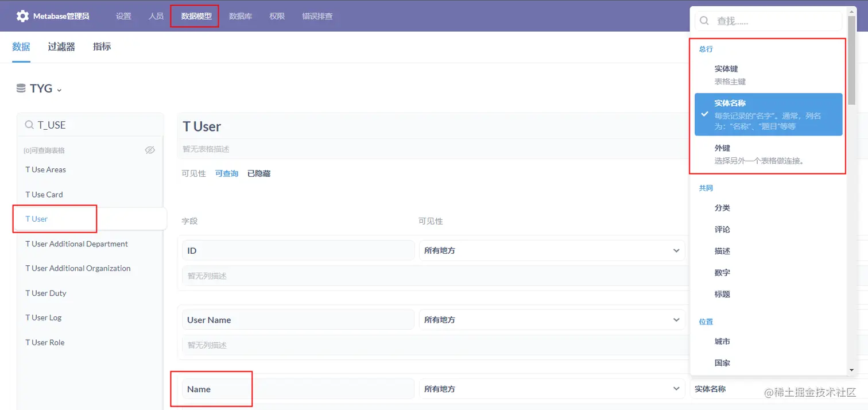Click the scrollbar down arrow in dropdown
Viewport: 868px width, 410px height.
tap(851, 370)
